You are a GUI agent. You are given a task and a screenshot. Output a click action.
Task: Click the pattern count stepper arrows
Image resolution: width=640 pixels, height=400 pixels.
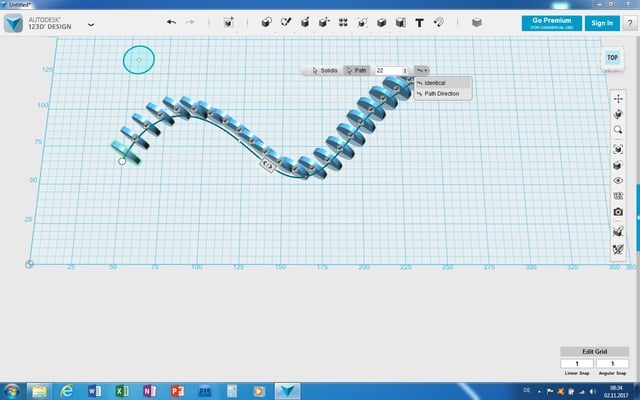pos(405,70)
